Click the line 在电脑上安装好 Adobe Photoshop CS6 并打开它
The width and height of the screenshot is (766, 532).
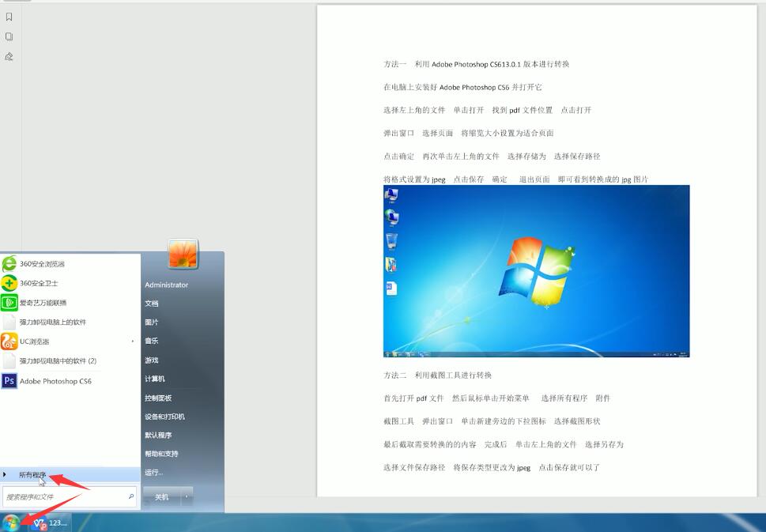(462, 87)
